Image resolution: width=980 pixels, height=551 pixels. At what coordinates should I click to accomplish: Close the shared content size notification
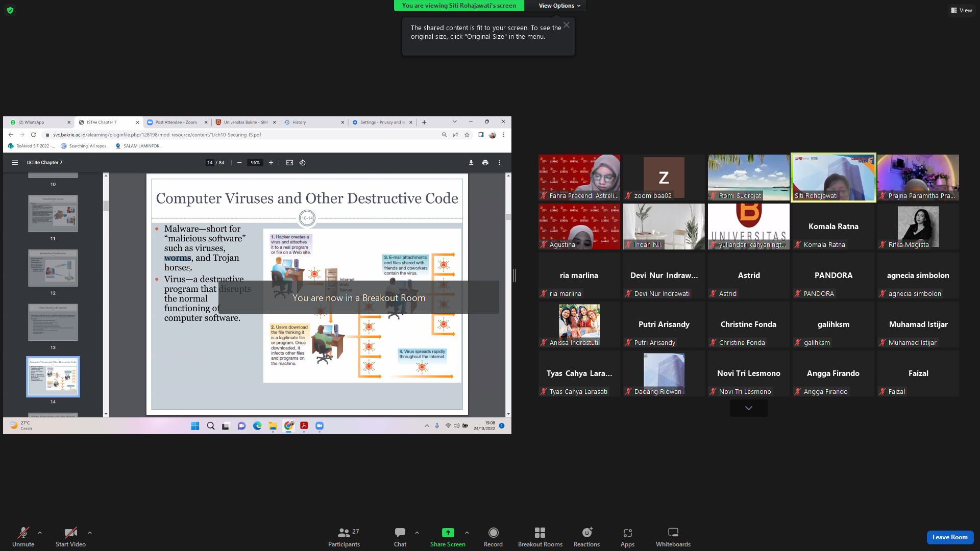pyautogui.click(x=567, y=25)
